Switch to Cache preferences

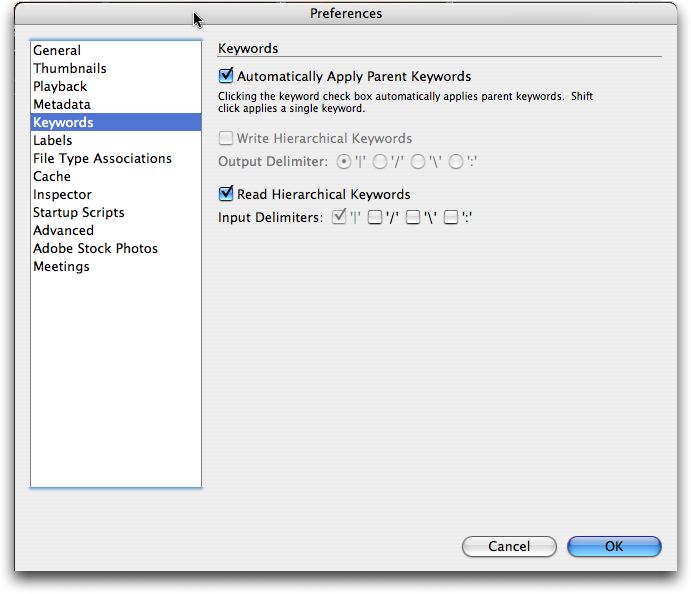click(x=51, y=176)
